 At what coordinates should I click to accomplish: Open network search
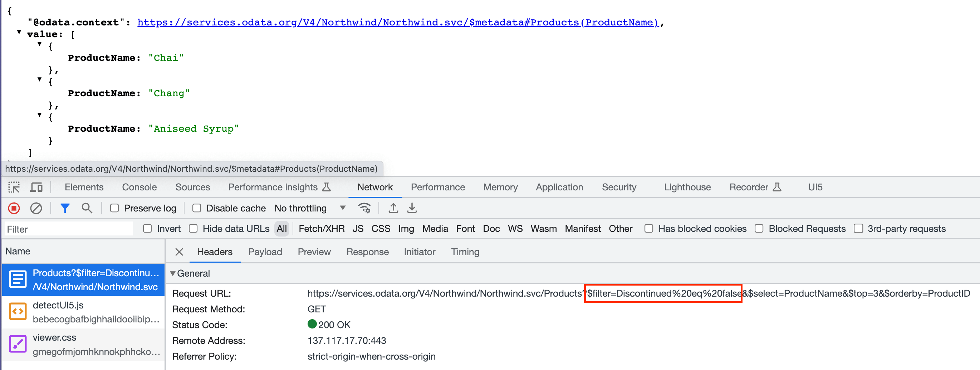coord(87,208)
